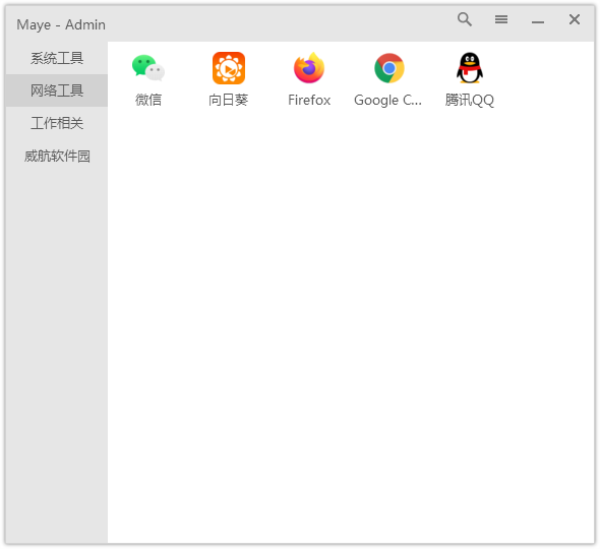Open the WeChat green chat bubble icon
The width and height of the screenshot is (600, 549).
(x=148, y=68)
